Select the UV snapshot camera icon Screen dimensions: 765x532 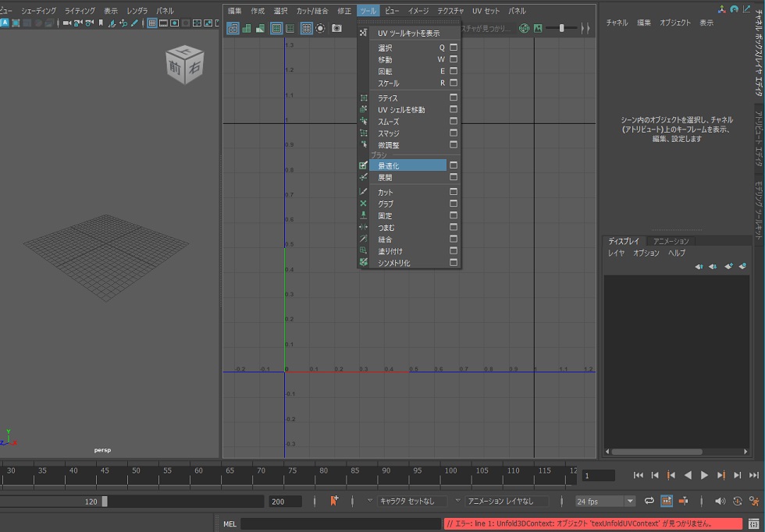click(x=336, y=29)
